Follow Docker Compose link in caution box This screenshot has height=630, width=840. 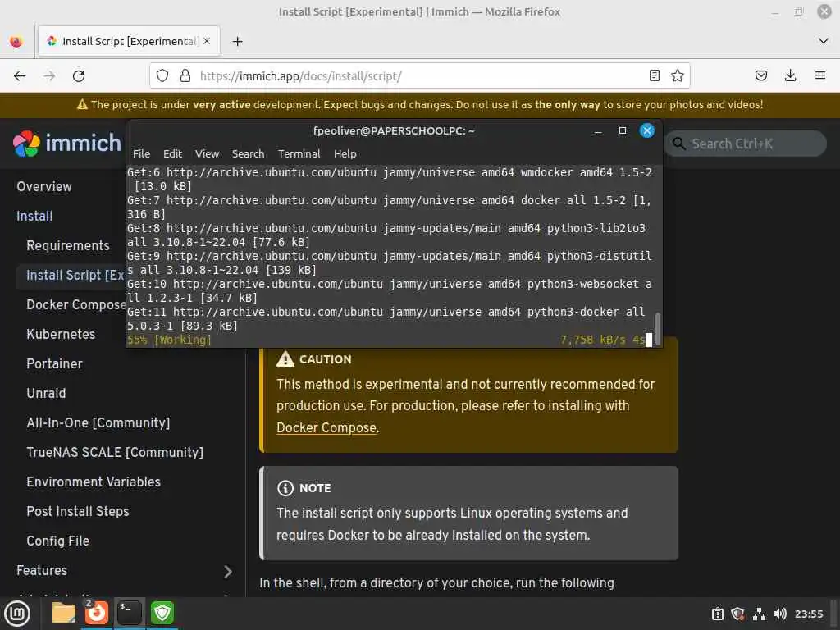326,427
